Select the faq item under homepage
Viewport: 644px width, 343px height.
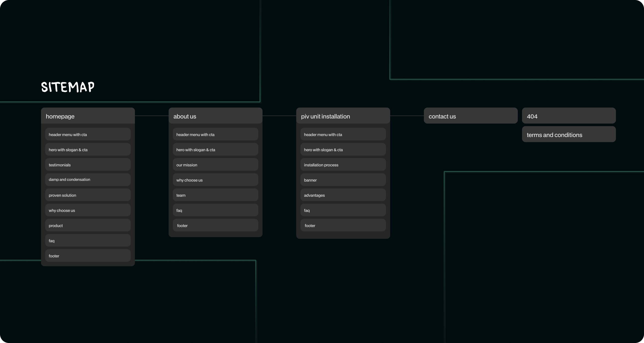coord(88,241)
